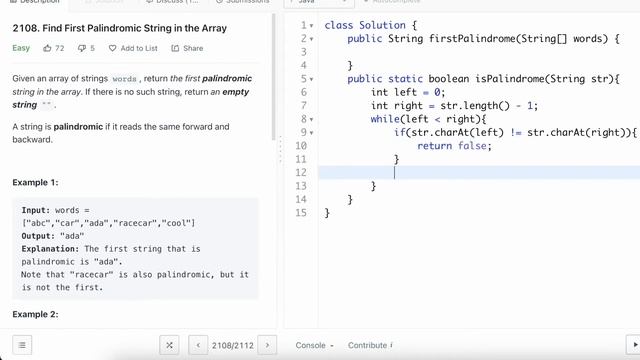Open the problem list menu icon

click(x=22, y=345)
